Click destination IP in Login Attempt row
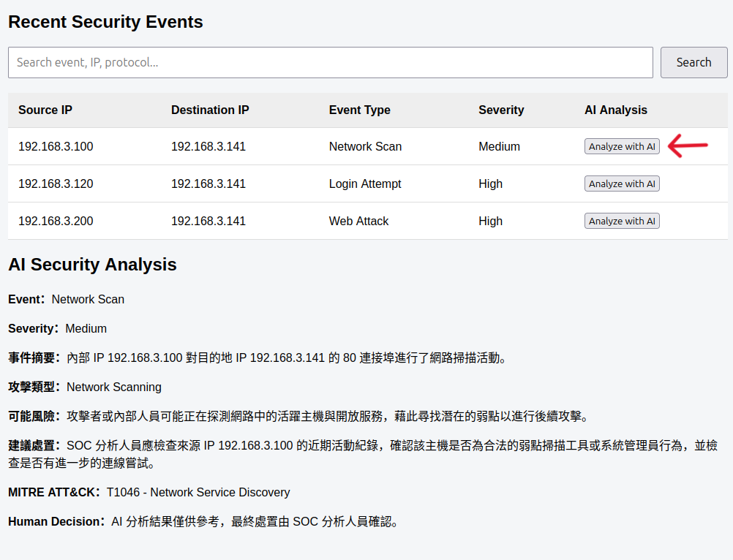The image size is (733, 560). tap(208, 183)
